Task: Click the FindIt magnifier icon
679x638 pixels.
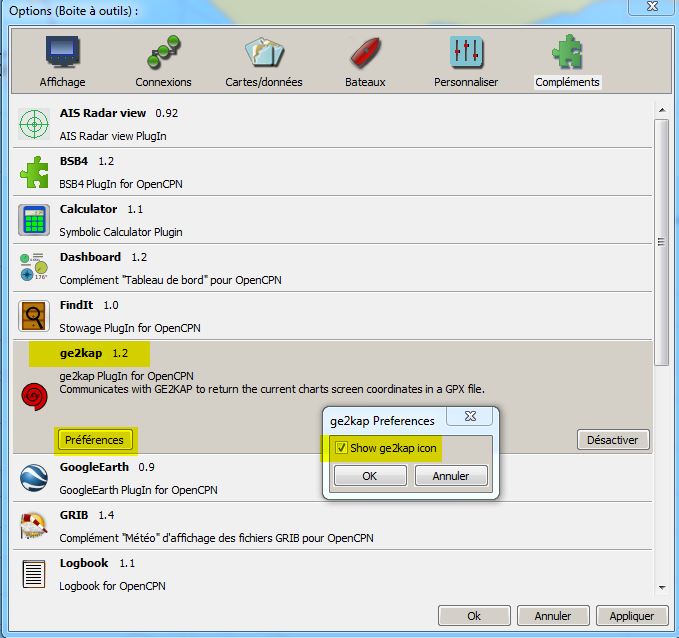Action: [x=34, y=316]
